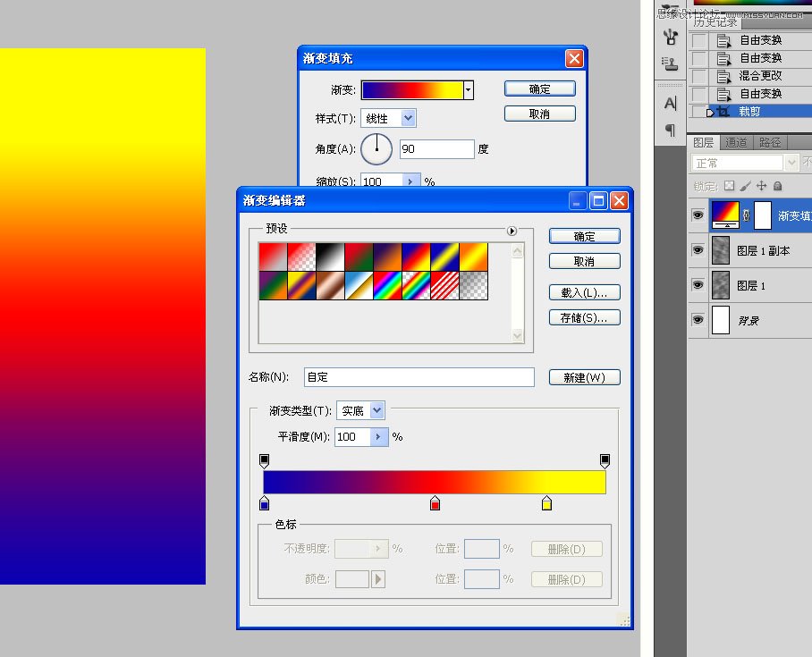This screenshot has width=812, height=657.
Task: Open the gradient picker dropdown in 渐变填充
Action: click(x=468, y=89)
